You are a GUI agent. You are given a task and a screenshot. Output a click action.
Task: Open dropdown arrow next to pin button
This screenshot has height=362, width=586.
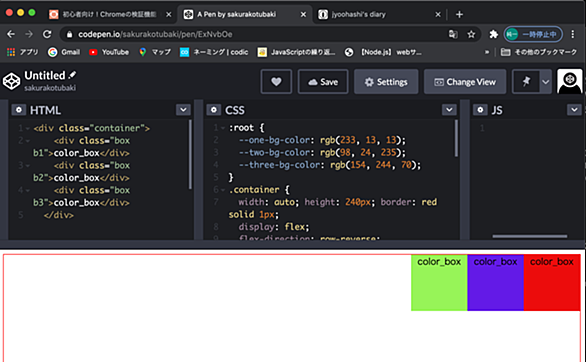pyautogui.click(x=546, y=81)
